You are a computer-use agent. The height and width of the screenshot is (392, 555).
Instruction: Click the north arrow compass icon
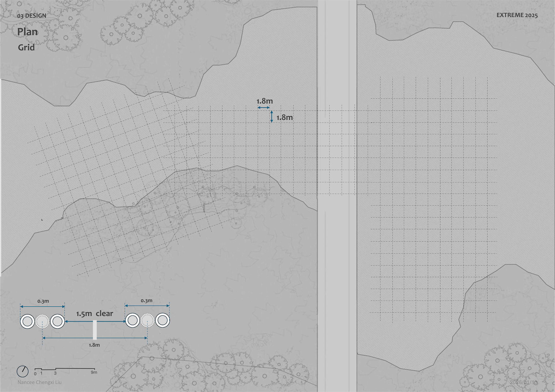[x=23, y=371]
